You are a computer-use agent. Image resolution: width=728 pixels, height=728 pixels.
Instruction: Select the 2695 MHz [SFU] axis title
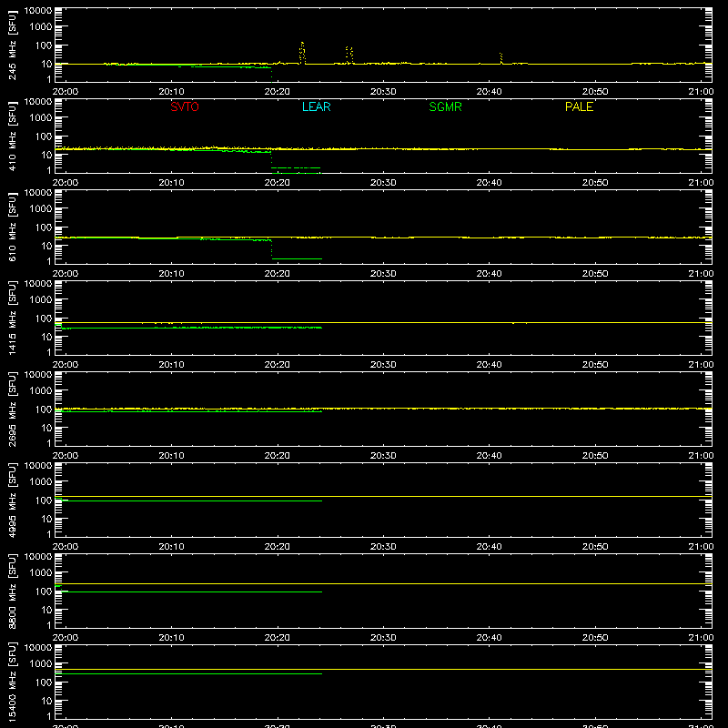point(13,409)
